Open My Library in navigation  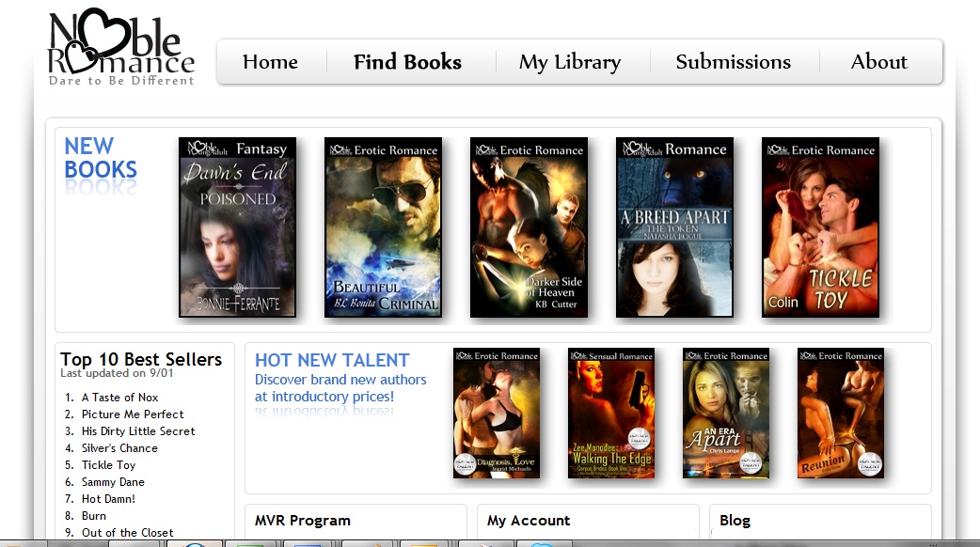click(x=570, y=62)
